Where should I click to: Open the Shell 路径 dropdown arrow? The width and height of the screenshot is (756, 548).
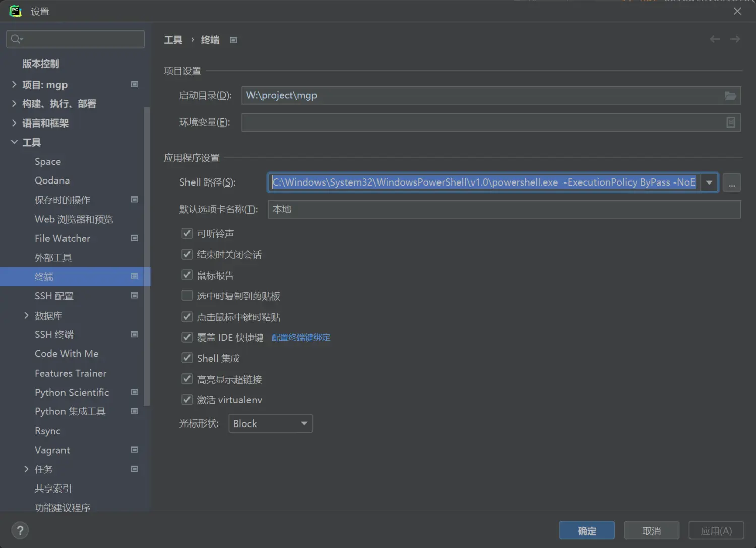pos(709,182)
